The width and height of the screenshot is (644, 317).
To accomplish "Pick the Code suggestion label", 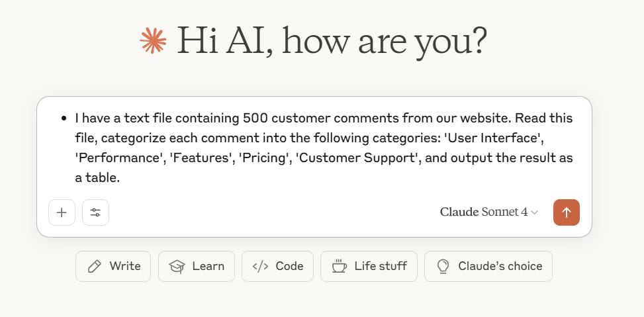I will coord(289,266).
